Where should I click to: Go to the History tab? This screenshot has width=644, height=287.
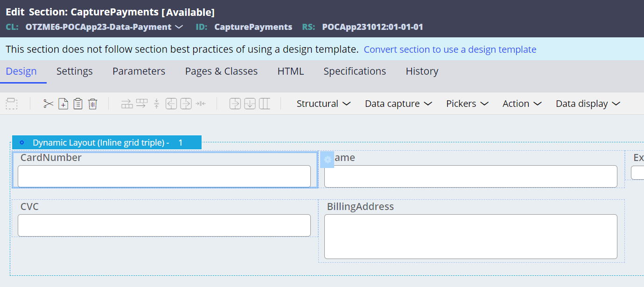[422, 71]
